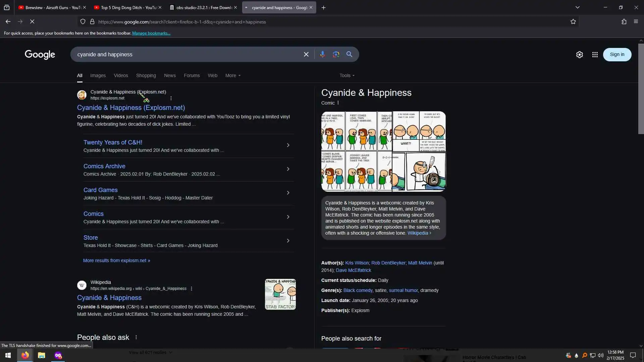Screen dimensions: 644x362
Task: Switch to the obs-studio-23.2.1 browser tab
Action: [x=203, y=7]
